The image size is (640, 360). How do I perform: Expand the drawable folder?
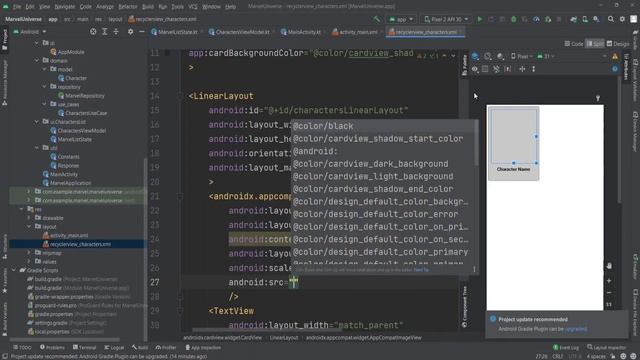(x=29, y=218)
